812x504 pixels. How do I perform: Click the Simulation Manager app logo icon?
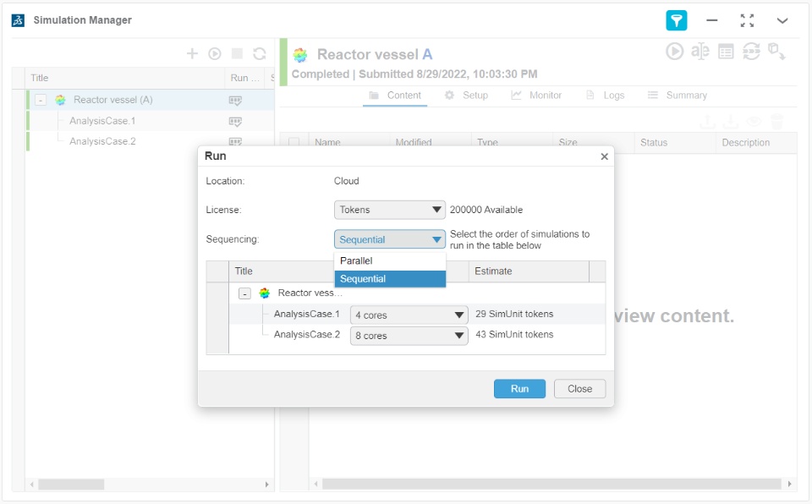[x=18, y=20]
